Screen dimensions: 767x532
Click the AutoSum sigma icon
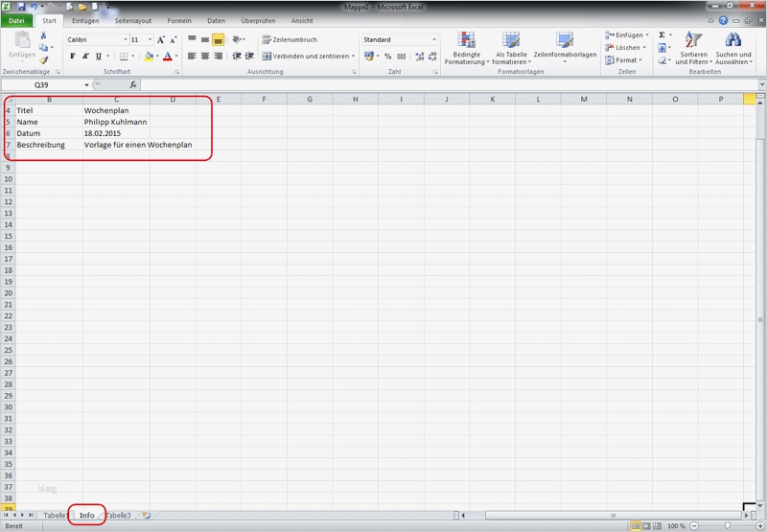point(662,35)
